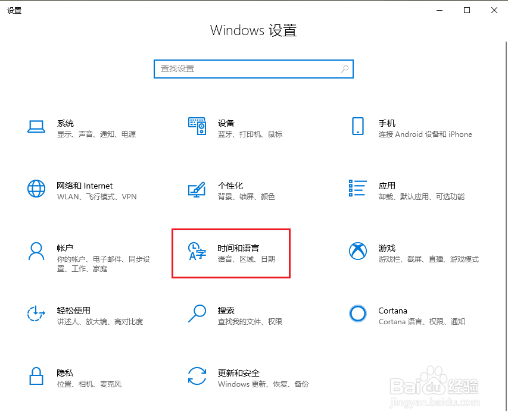Minimize the 设置 window
508x420 pixels.
tap(440, 10)
